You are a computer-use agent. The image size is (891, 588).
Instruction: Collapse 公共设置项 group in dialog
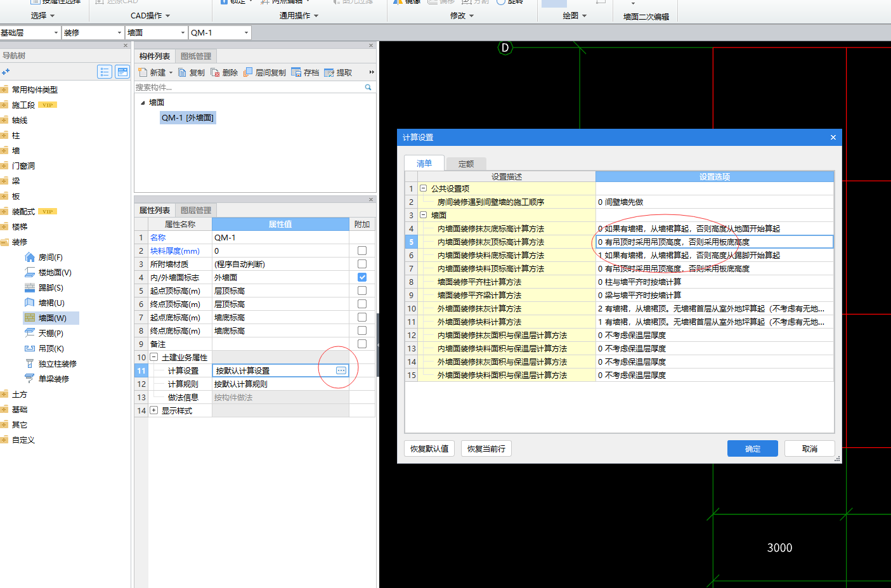(x=424, y=188)
